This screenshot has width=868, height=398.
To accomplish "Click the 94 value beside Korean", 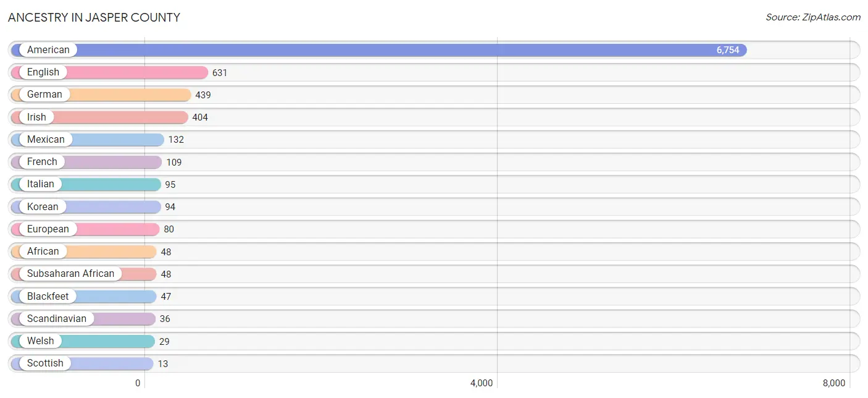I will 170,207.
